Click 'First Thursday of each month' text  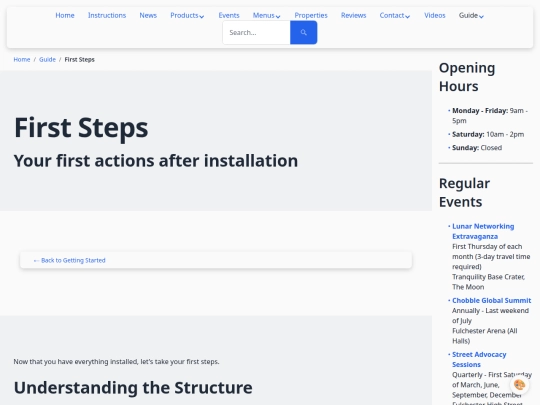(x=491, y=257)
